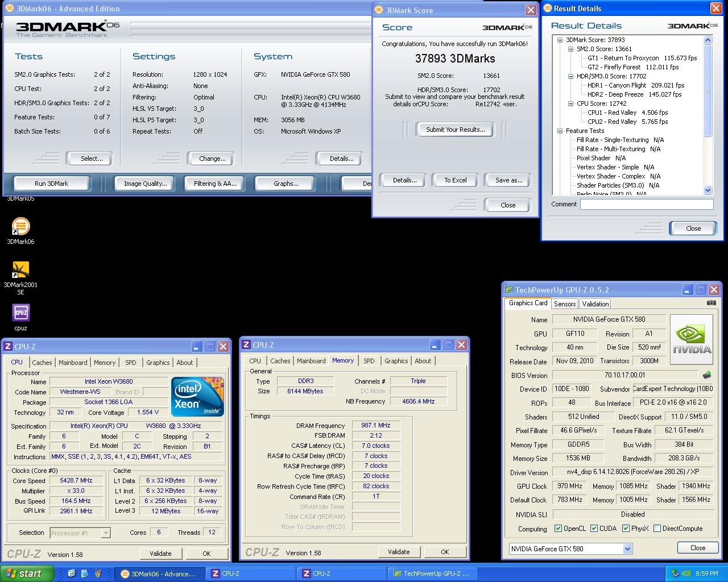Image resolution: width=728 pixels, height=582 pixels.
Task: Launch the cpuz desktop shortcut
Action: (20, 313)
